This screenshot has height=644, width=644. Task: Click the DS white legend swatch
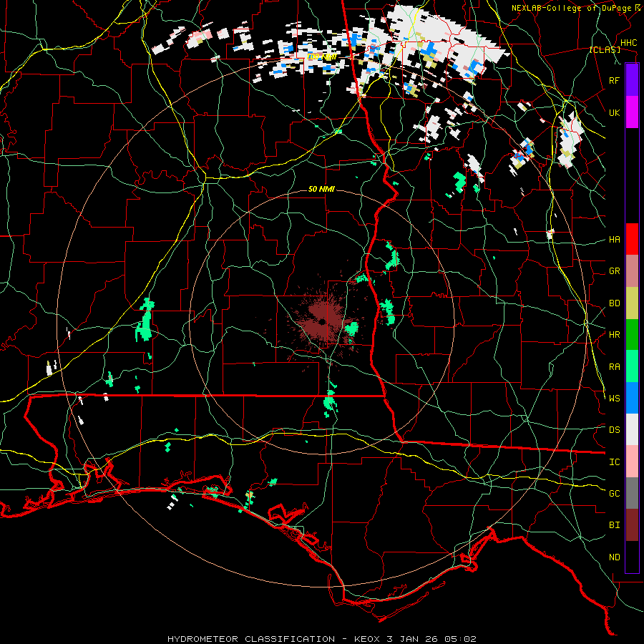point(632,429)
